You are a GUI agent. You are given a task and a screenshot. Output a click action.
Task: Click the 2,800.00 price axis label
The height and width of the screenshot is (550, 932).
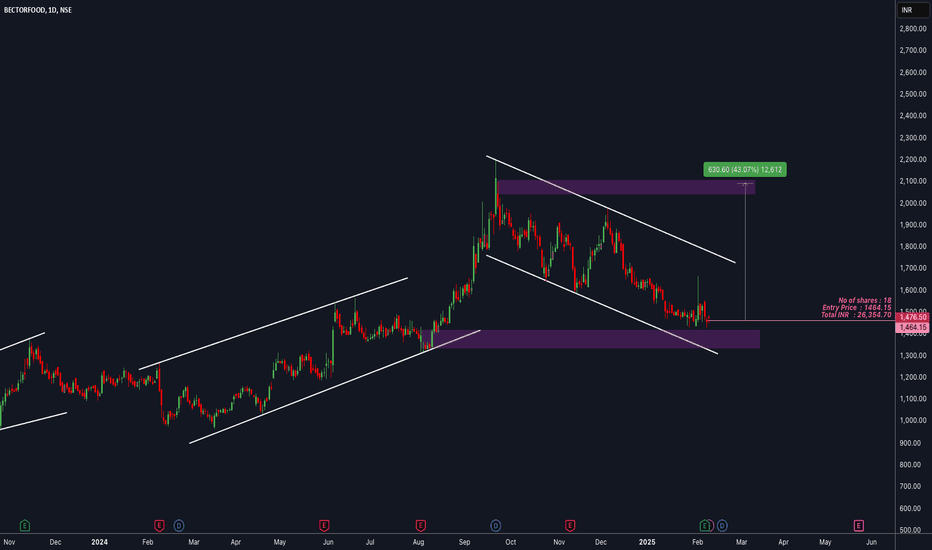coord(912,29)
